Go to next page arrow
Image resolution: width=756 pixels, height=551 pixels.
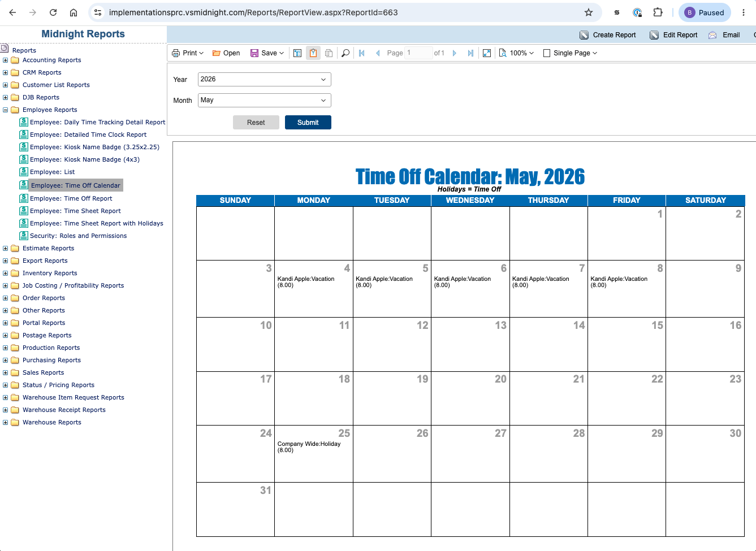[x=454, y=53]
